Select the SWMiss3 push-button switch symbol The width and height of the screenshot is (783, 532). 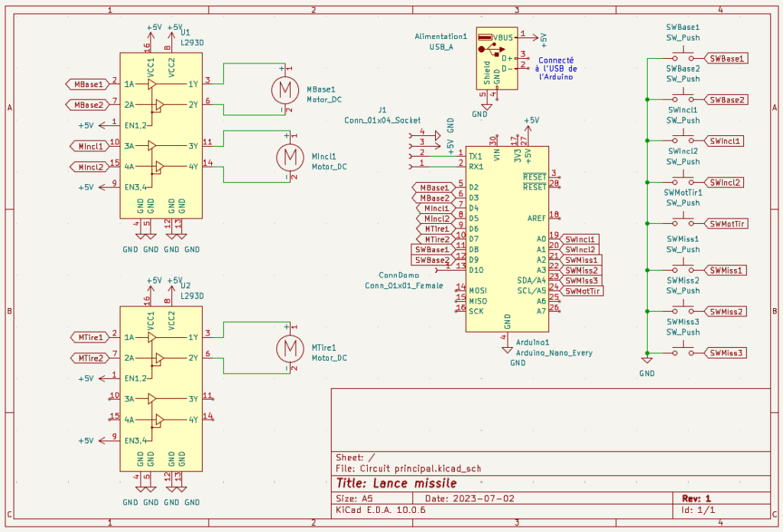point(683,350)
